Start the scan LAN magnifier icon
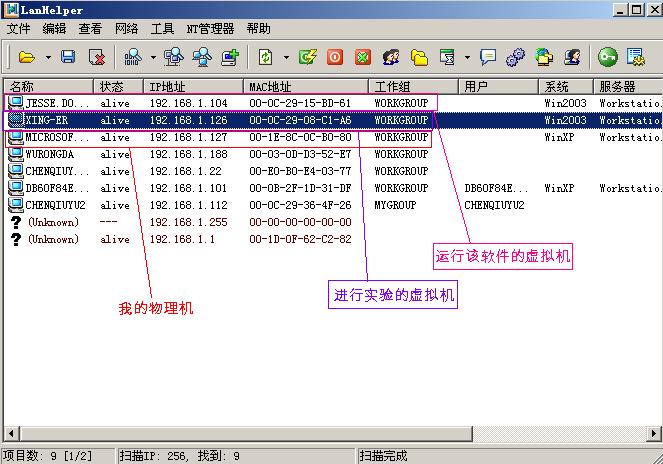This screenshot has width=663, height=464. pyautogui.click(x=132, y=57)
